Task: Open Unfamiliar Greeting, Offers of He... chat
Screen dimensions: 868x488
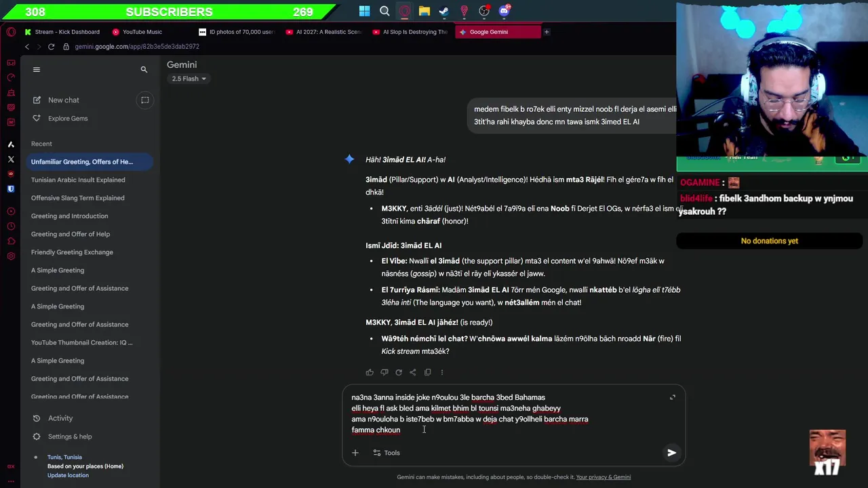Action: tap(90, 162)
